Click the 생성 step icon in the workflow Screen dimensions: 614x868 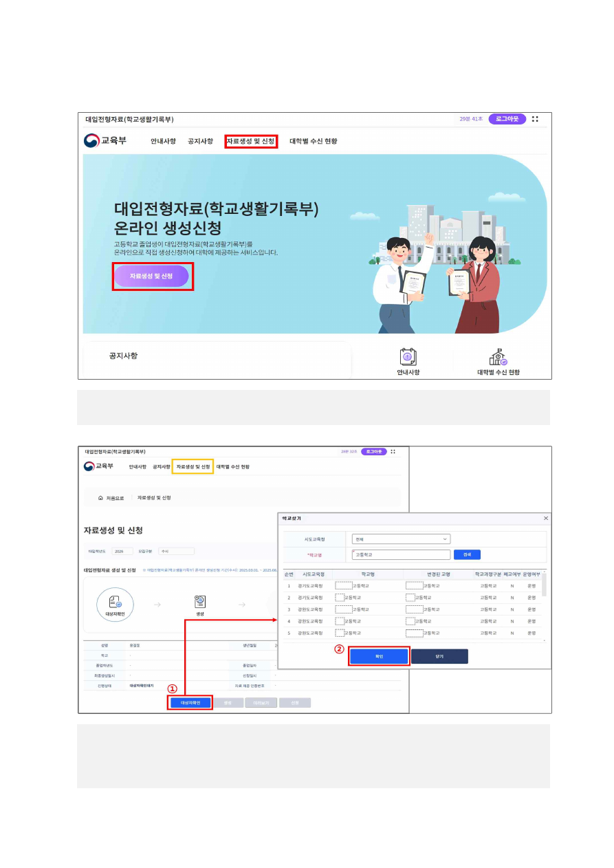pos(200,603)
